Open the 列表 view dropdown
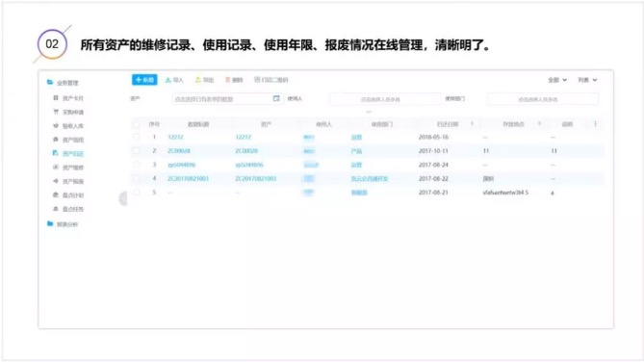644x362 pixels. 587,80
